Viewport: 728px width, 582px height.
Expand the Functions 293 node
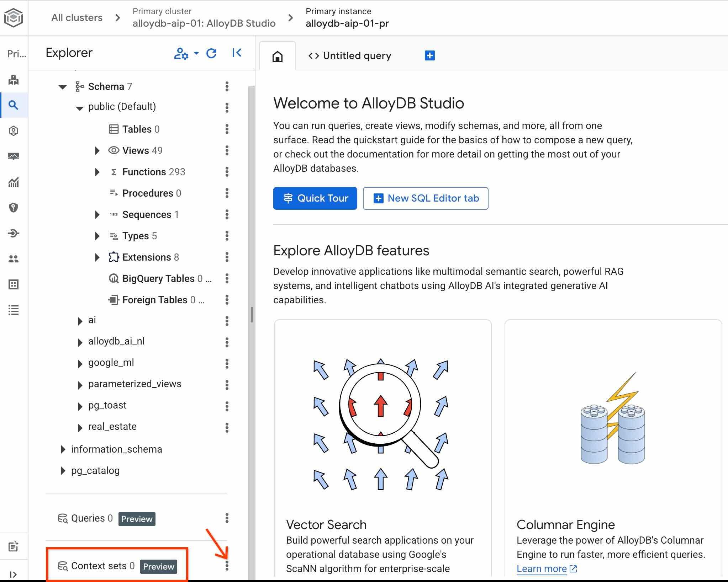click(97, 172)
